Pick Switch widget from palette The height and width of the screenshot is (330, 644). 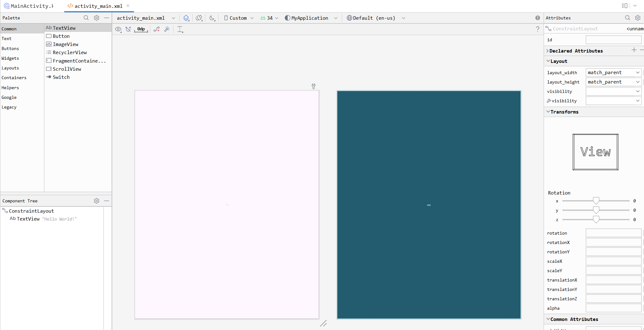pos(78,77)
